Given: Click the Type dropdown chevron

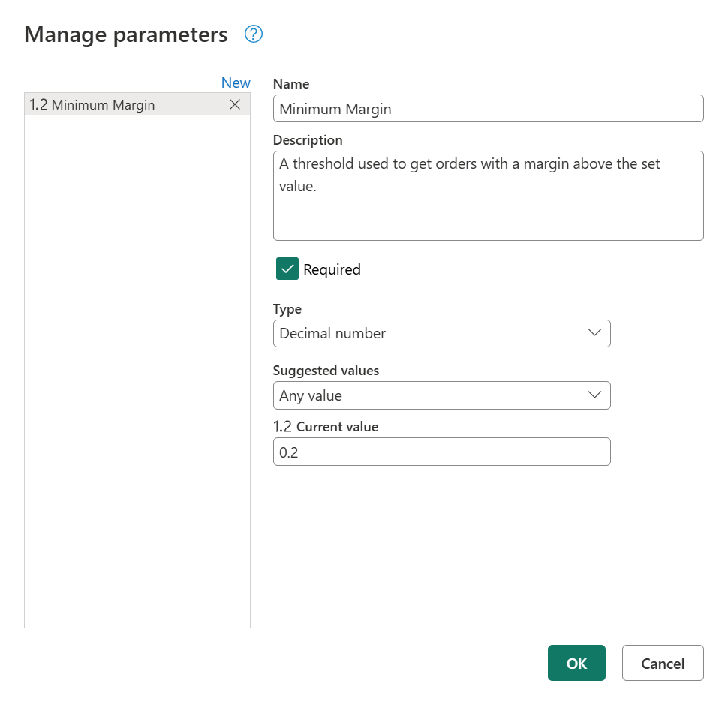Looking at the screenshot, I should pyautogui.click(x=594, y=333).
